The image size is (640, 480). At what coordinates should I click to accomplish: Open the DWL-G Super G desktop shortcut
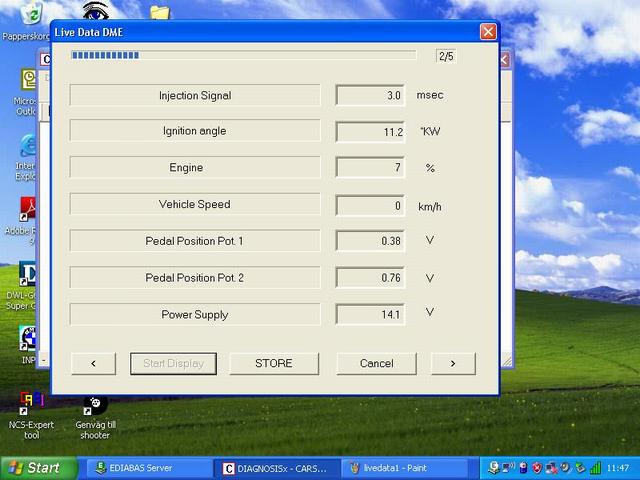(x=28, y=277)
